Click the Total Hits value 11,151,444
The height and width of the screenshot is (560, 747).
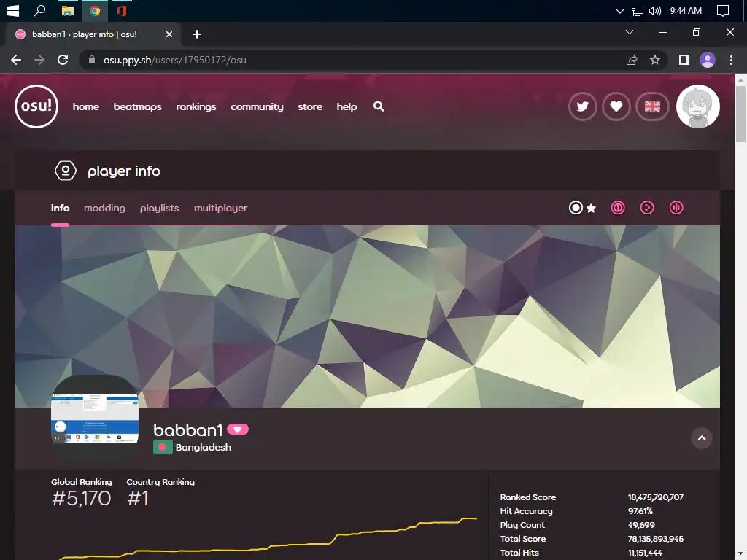coord(645,553)
